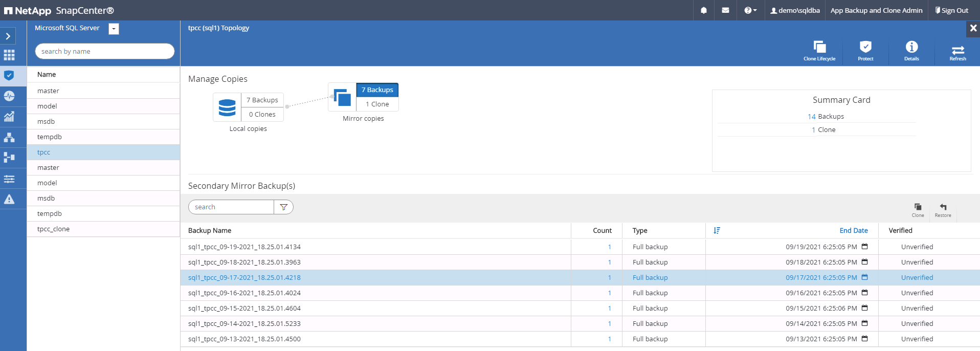Open the Microsoft SQL Server dropdown

click(114, 29)
